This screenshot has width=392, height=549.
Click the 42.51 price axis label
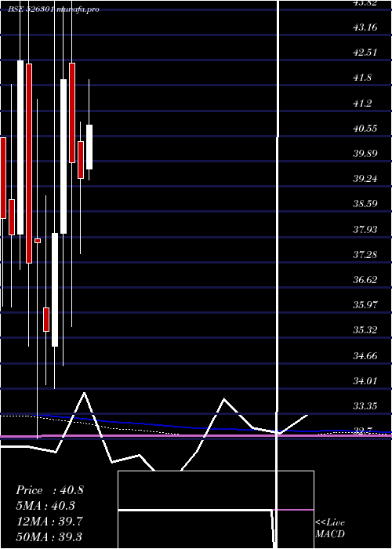point(365,53)
